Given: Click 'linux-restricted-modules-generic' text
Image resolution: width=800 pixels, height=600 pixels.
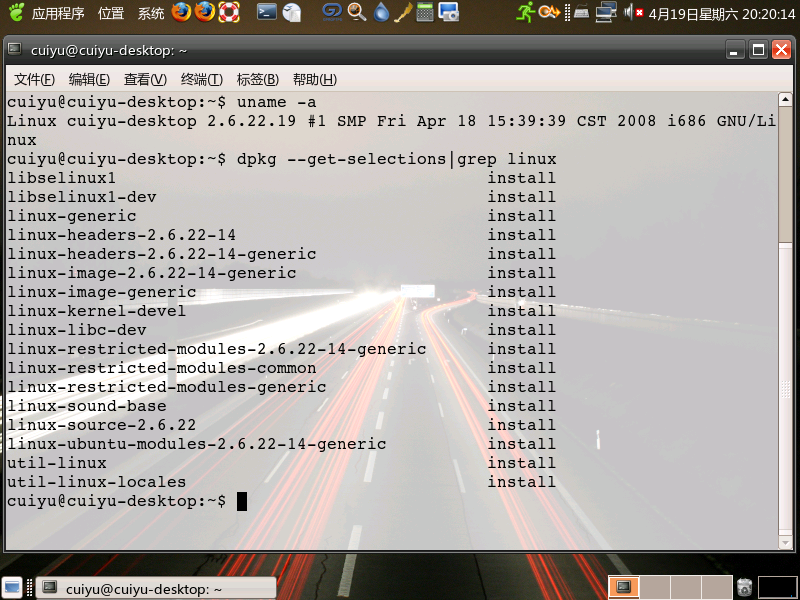Looking at the screenshot, I should tap(167, 387).
